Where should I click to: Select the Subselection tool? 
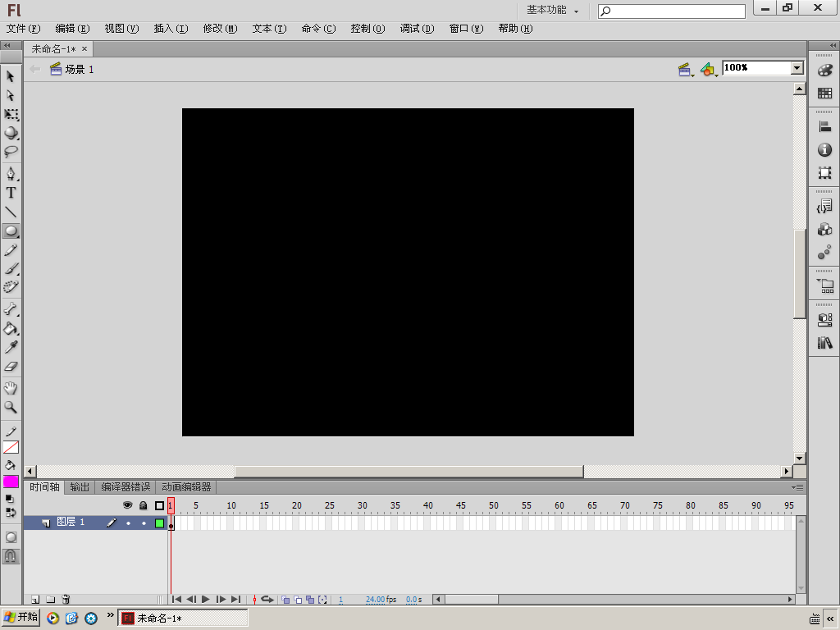11,95
